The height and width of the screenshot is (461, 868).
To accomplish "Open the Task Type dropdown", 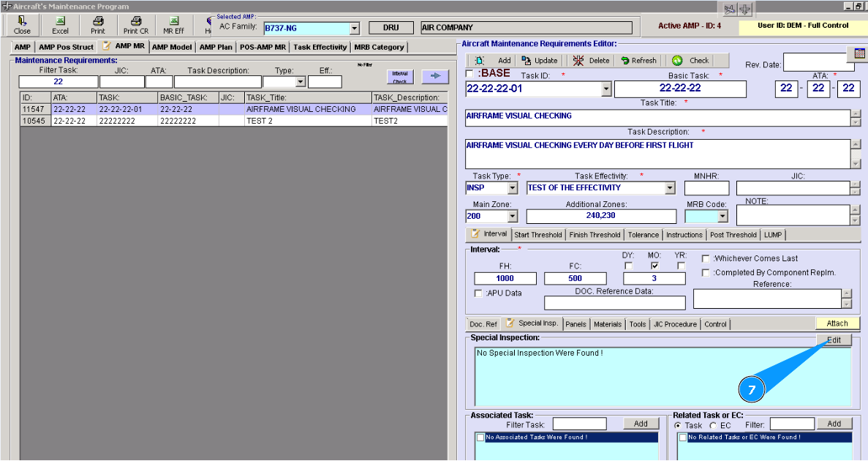I will [512, 188].
